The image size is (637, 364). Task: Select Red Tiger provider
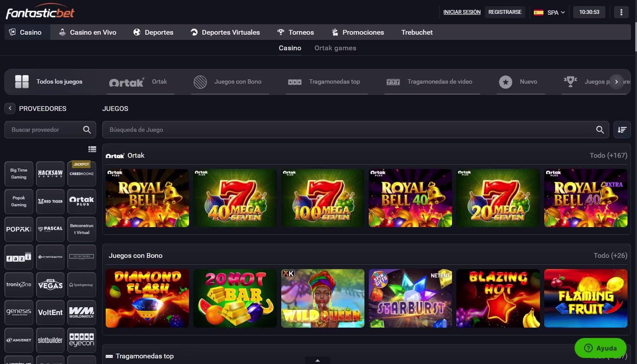tap(50, 201)
